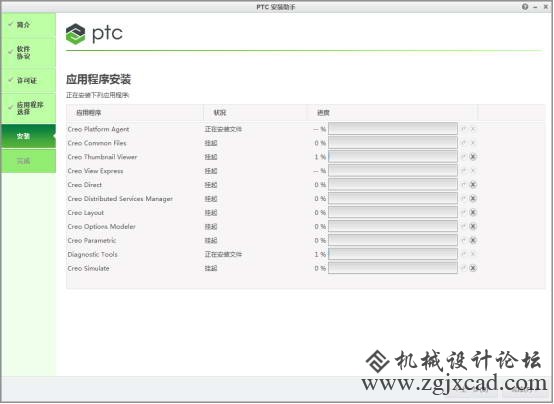554x404 pixels.
Task: Cancel the Creo Thumbnail Viewer installation
Action: pyautogui.click(x=473, y=157)
